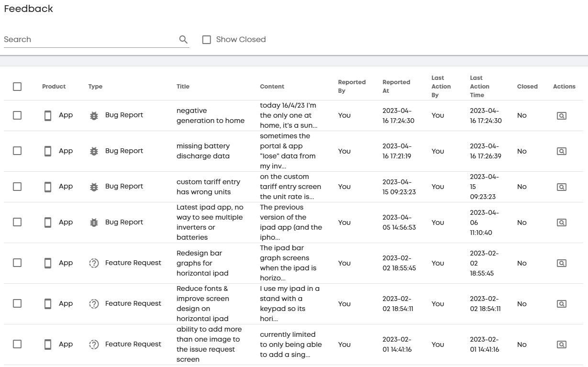Click bug icon in missing battery discharge row
The height and width of the screenshot is (367, 588).
point(94,151)
